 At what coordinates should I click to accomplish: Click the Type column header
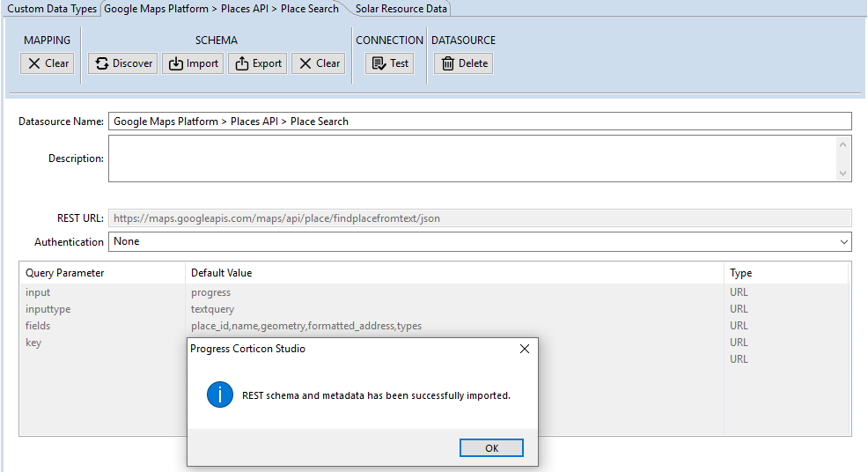pyautogui.click(x=785, y=273)
